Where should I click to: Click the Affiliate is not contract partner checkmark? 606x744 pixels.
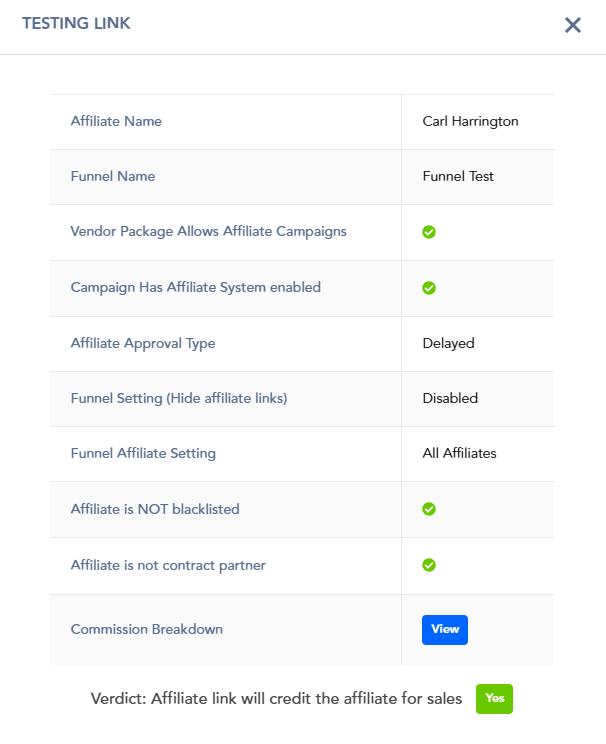coord(429,565)
